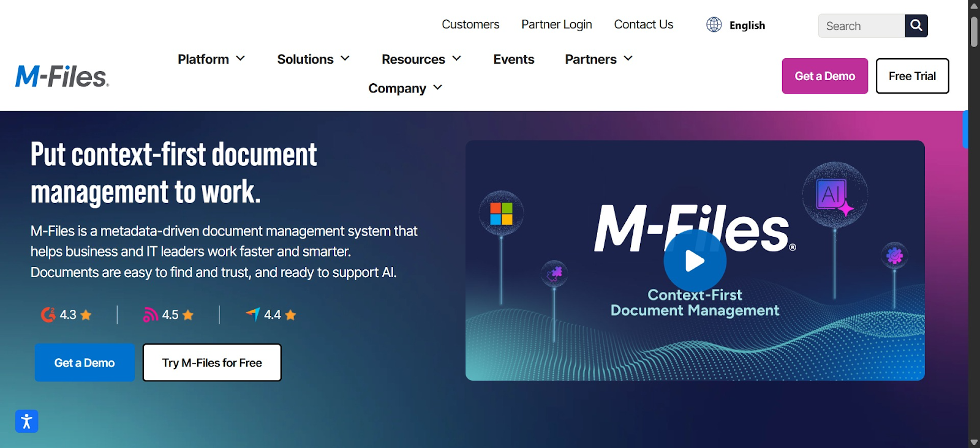Click the Free Trial button
980x448 pixels.
pyautogui.click(x=912, y=76)
